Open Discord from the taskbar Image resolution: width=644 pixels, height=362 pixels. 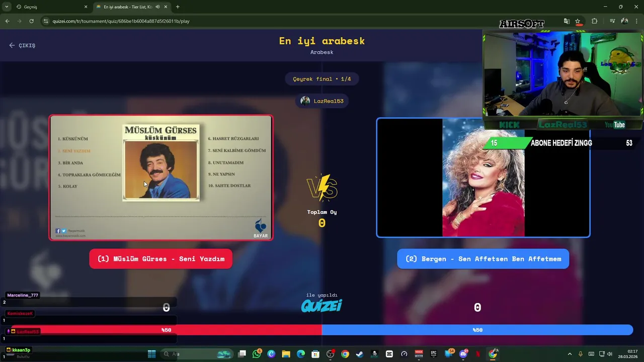(x=463, y=354)
